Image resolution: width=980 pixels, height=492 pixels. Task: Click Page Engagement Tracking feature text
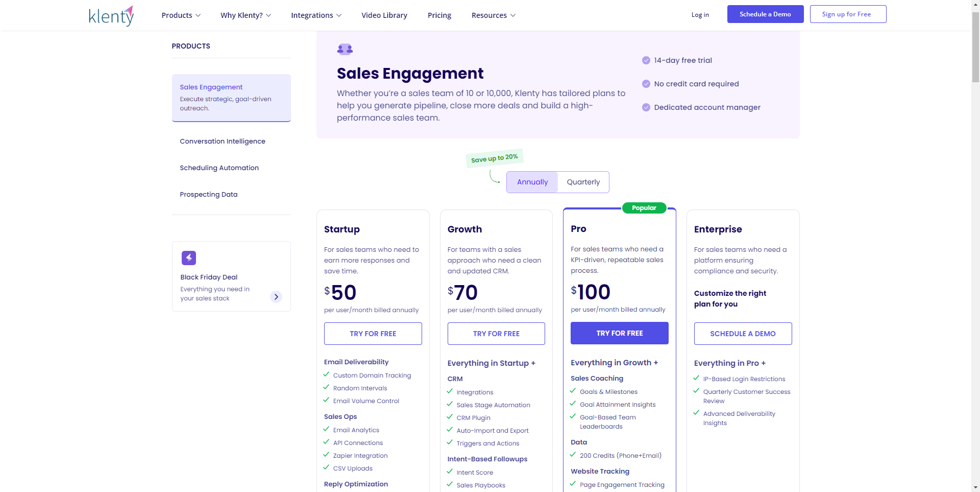[622, 485]
